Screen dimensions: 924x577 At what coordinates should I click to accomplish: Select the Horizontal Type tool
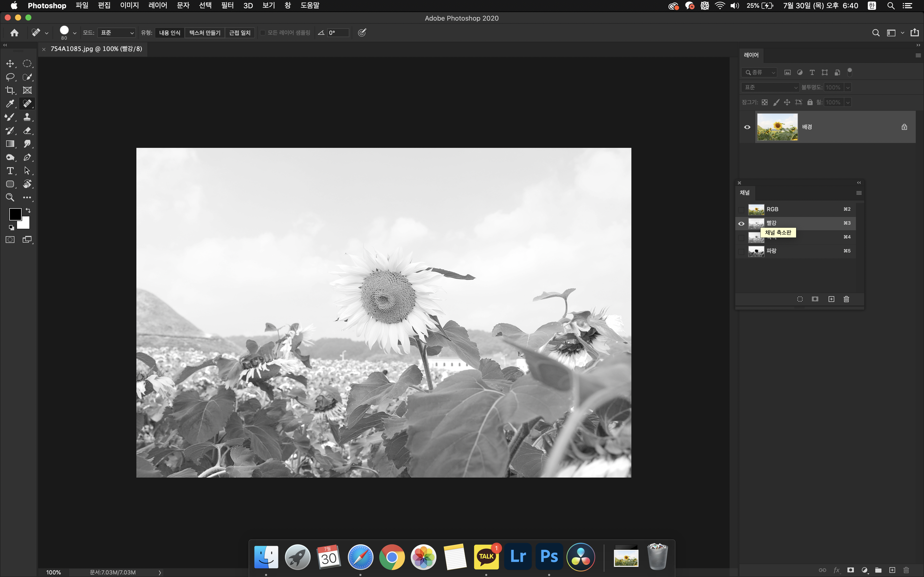(10, 171)
